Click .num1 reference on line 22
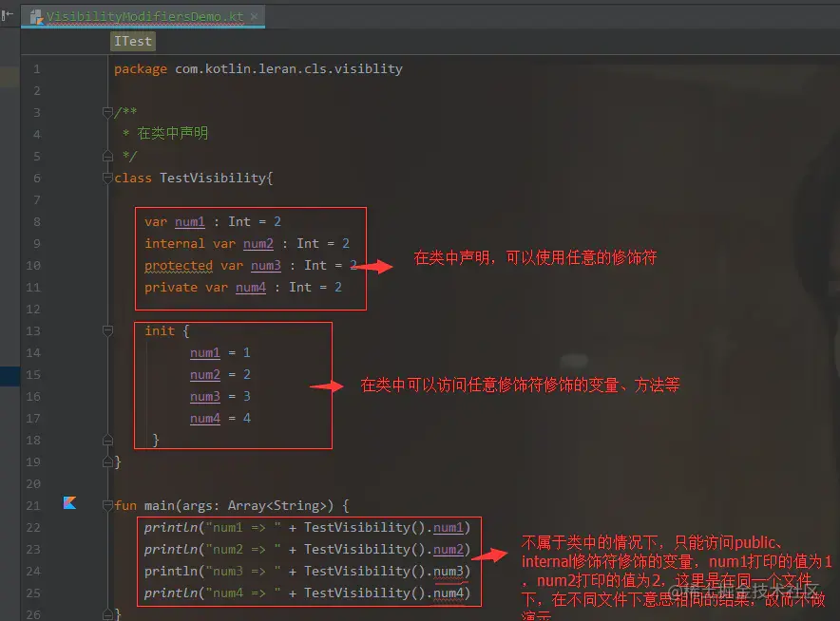840x621 pixels. (x=448, y=527)
